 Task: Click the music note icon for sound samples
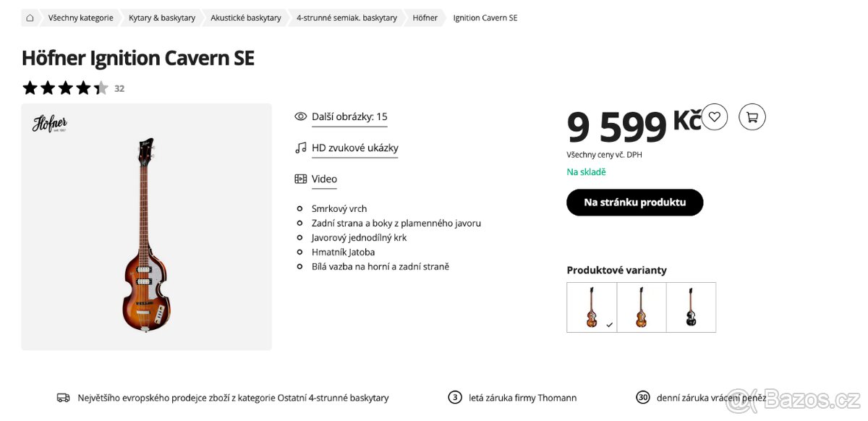coord(301,148)
